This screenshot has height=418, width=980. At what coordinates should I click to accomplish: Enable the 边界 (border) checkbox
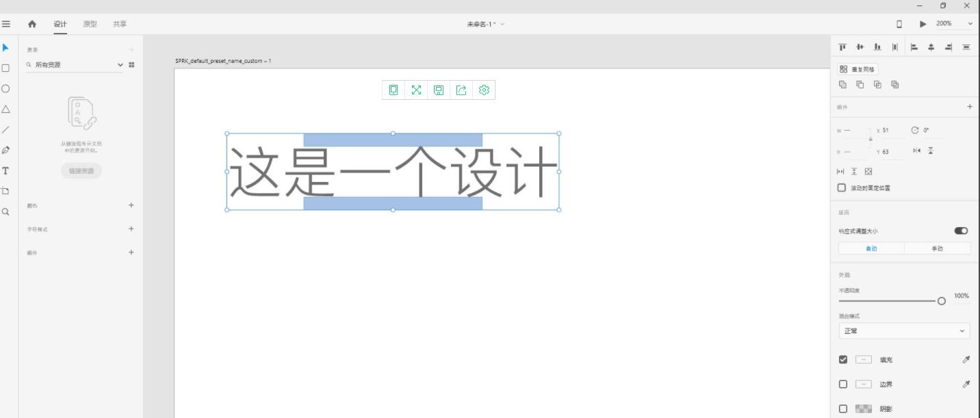click(x=841, y=384)
